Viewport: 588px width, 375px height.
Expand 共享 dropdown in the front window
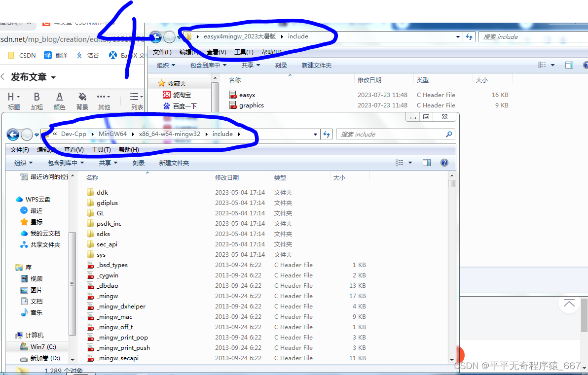[x=109, y=163]
